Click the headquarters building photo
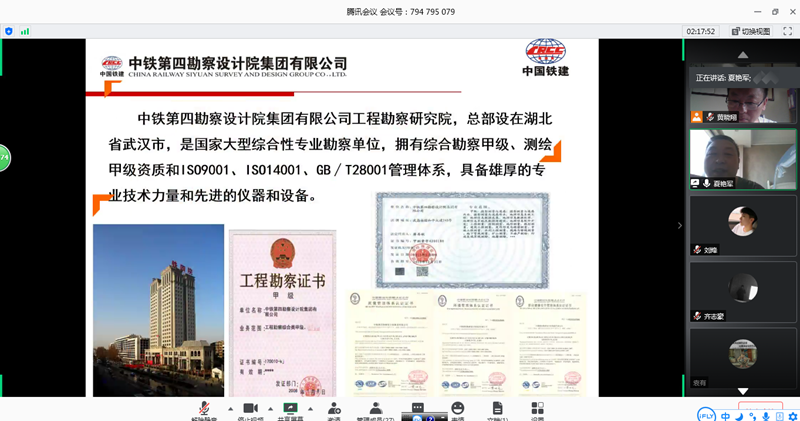This screenshot has height=421, width=800. point(158,310)
